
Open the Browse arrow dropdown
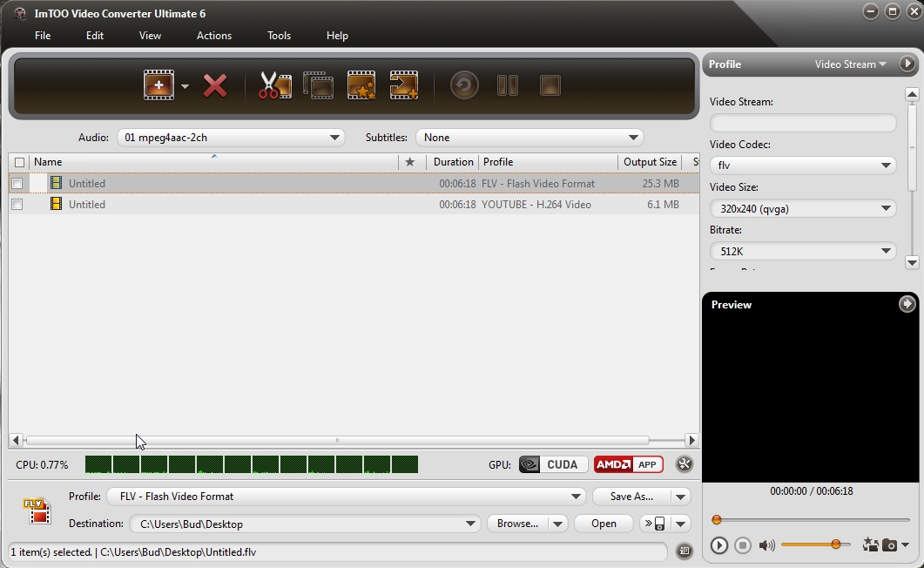tap(557, 524)
